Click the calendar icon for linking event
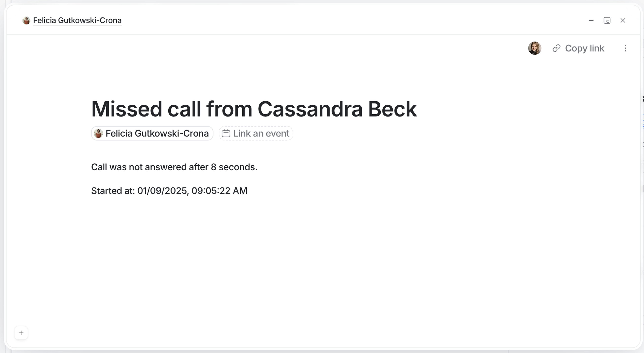 [x=226, y=133]
